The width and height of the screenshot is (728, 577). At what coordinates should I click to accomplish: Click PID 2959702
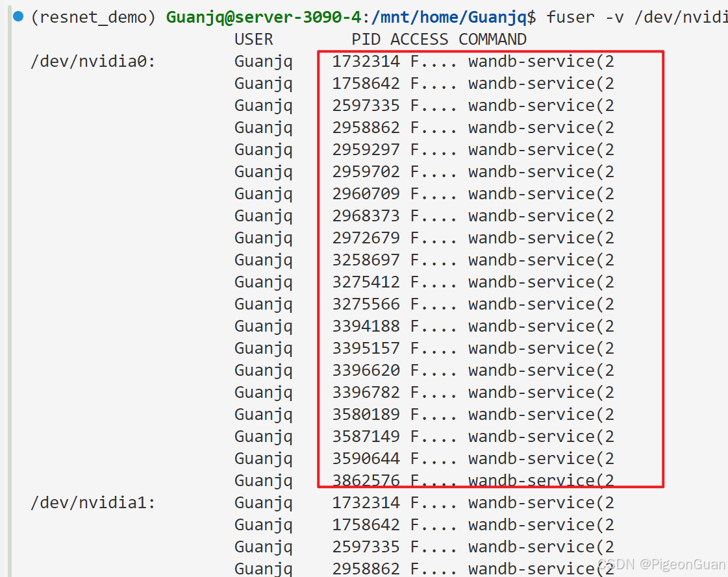(x=366, y=172)
